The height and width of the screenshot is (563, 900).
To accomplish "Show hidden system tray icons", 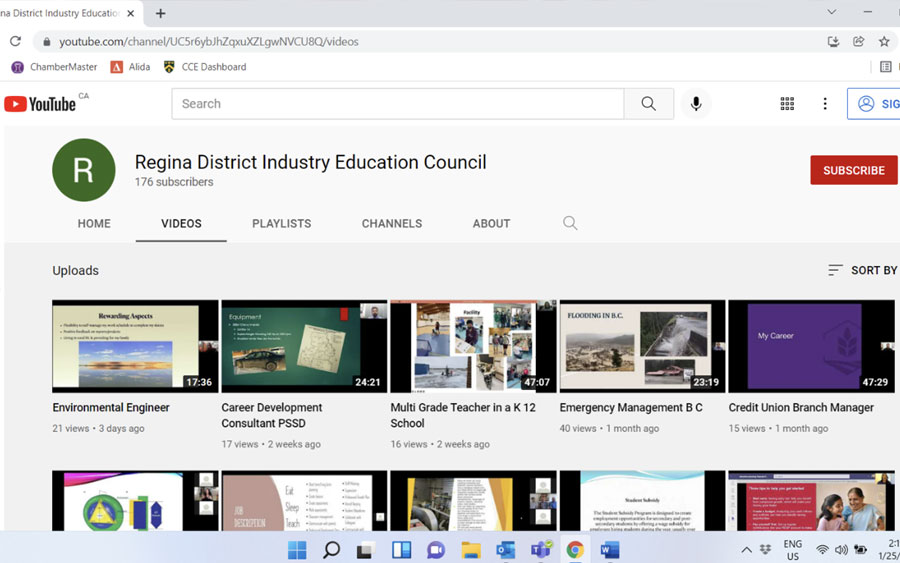I will point(746,550).
